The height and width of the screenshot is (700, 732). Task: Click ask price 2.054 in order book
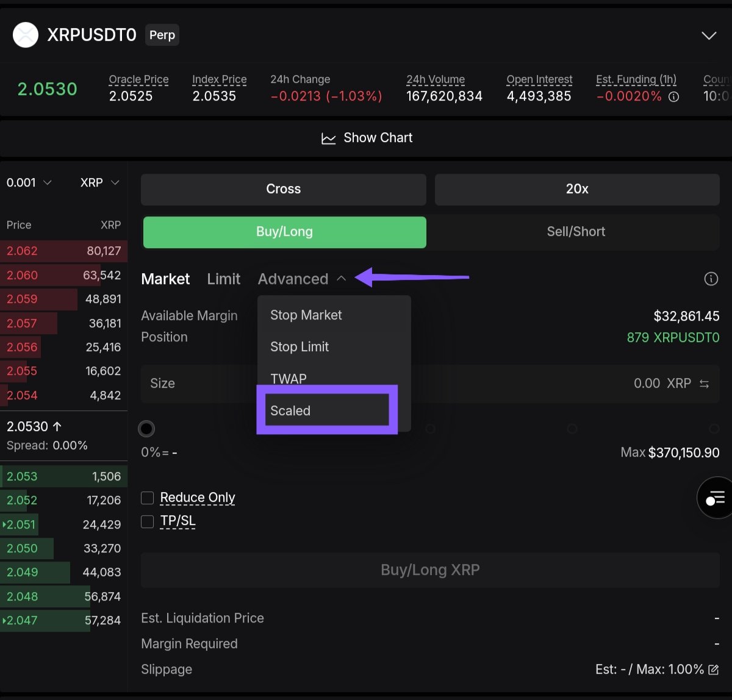pos(22,396)
